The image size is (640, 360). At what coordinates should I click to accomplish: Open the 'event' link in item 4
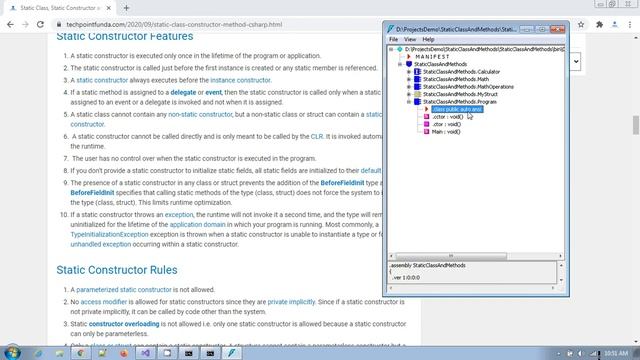pos(213,92)
